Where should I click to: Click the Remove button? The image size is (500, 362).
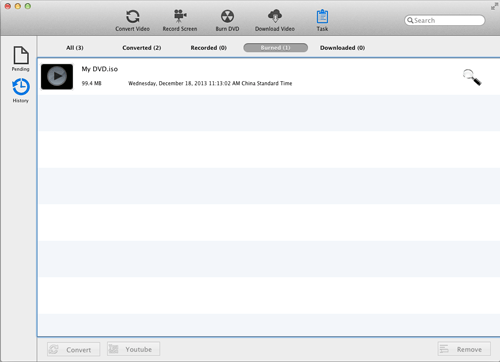coord(464,349)
